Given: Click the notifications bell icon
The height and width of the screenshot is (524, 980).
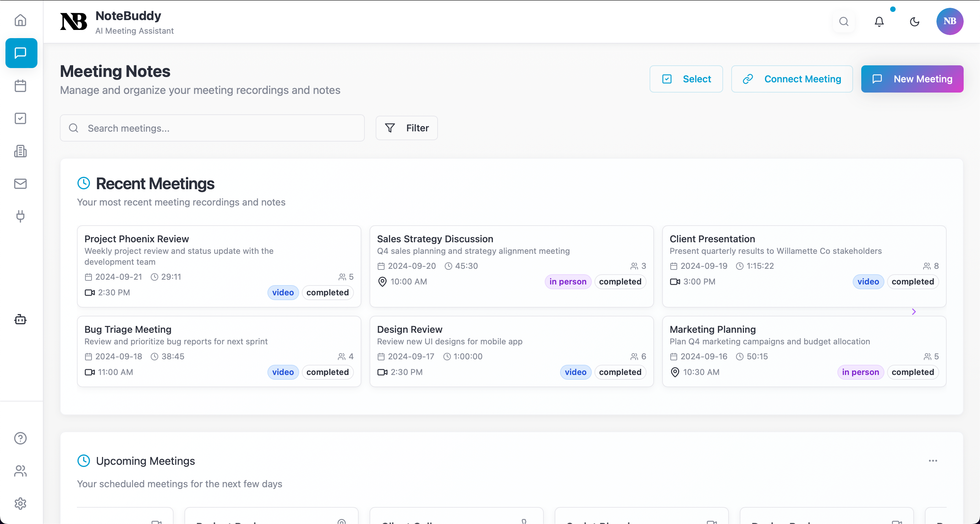Looking at the screenshot, I should pyautogui.click(x=879, y=22).
